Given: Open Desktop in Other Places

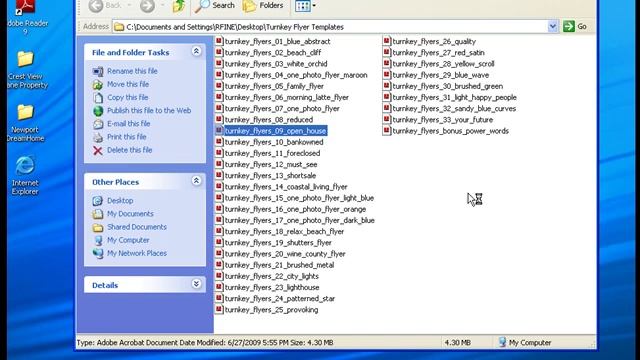Looking at the screenshot, I should point(120,200).
